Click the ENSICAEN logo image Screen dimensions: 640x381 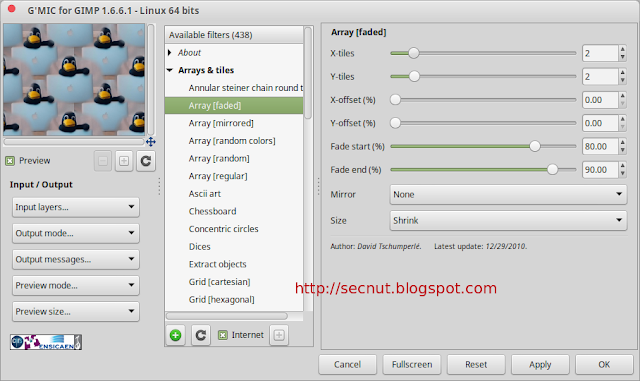coord(46,342)
